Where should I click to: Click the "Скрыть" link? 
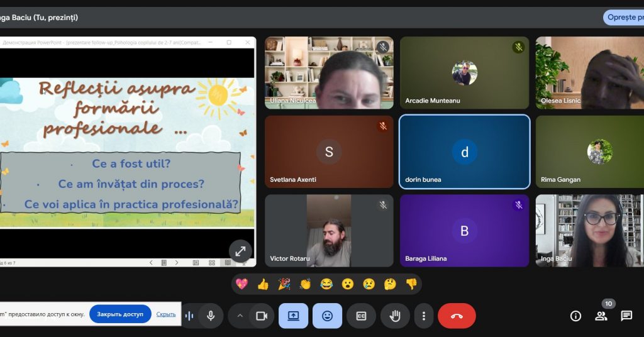pyautogui.click(x=166, y=314)
